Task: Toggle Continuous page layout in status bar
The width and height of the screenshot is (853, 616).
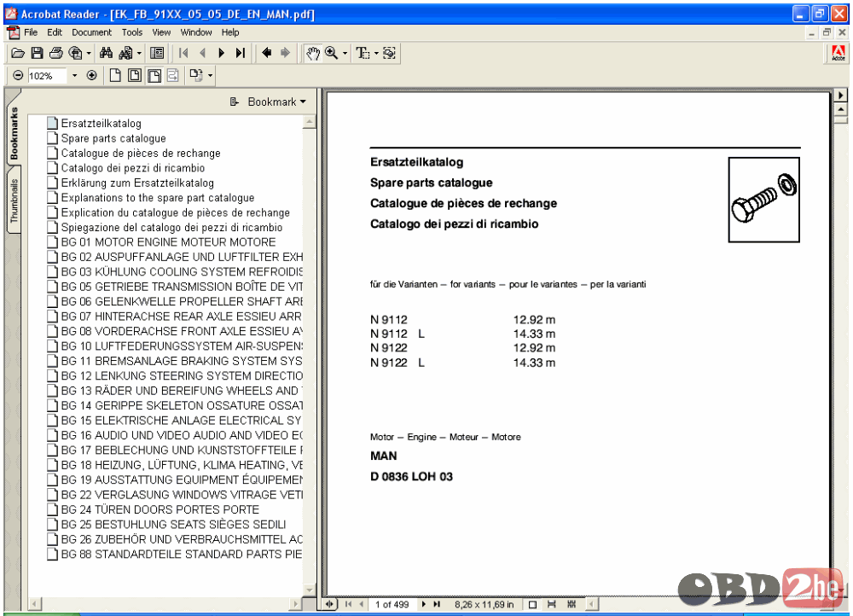Action: click(x=552, y=604)
